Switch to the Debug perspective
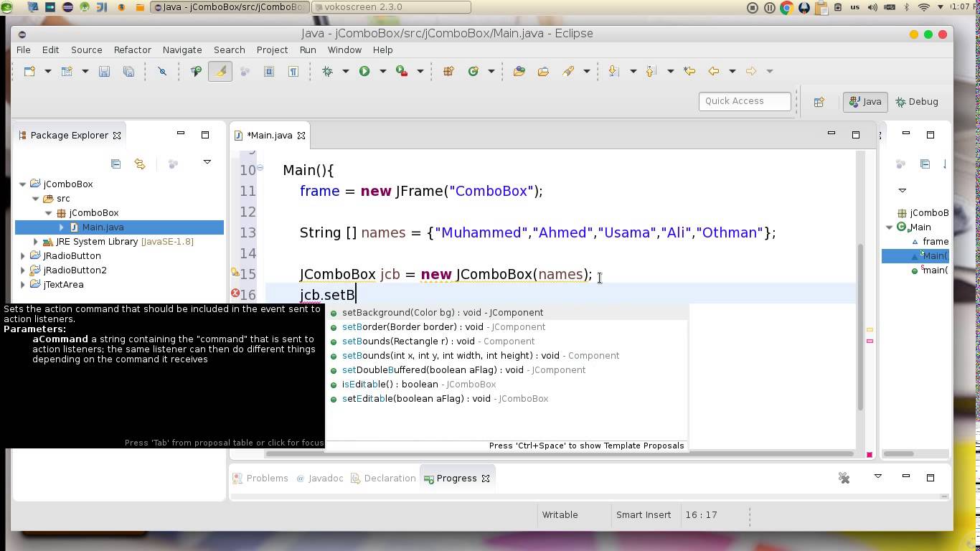The height and width of the screenshot is (551, 980). (x=917, y=102)
